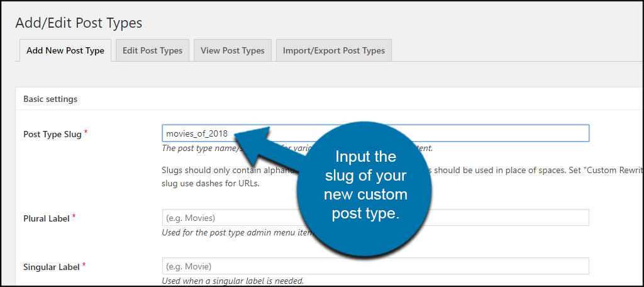Image resolution: width=644 pixels, height=287 pixels.
Task: Click the 'Plural Label' label text
Action: click(x=47, y=218)
